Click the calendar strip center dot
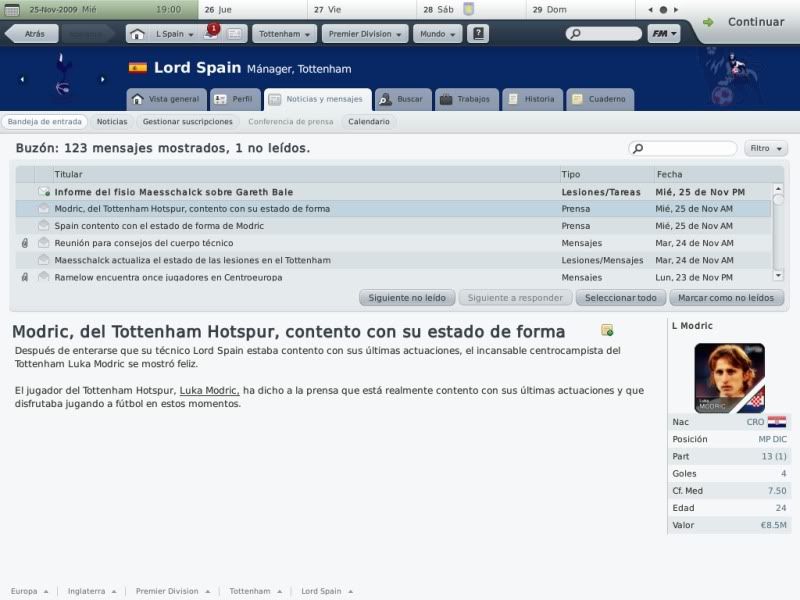 click(663, 10)
